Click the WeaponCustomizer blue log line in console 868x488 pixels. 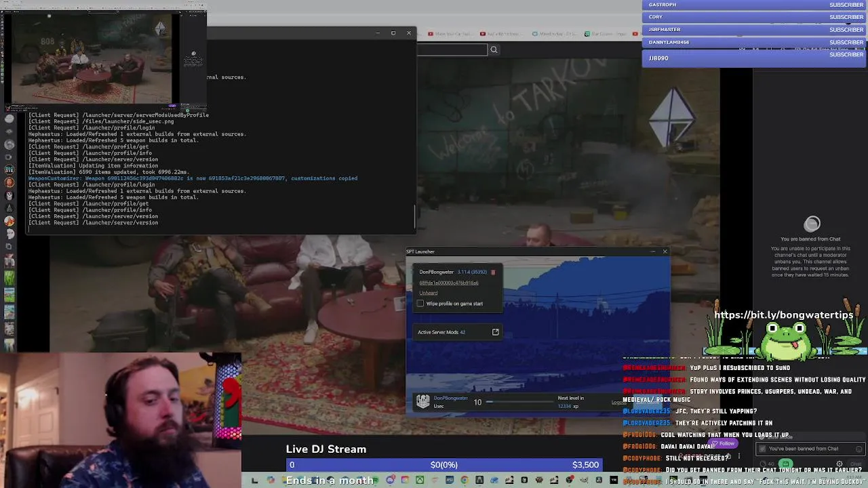pyautogui.click(x=193, y=178)
